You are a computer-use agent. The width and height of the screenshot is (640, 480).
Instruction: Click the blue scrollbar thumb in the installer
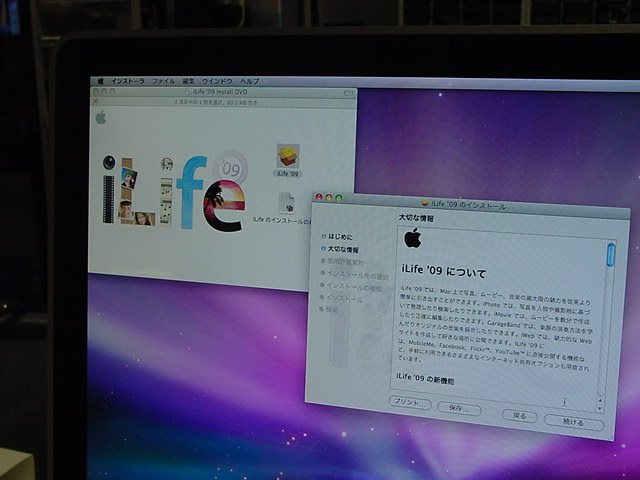pos(611,255)
